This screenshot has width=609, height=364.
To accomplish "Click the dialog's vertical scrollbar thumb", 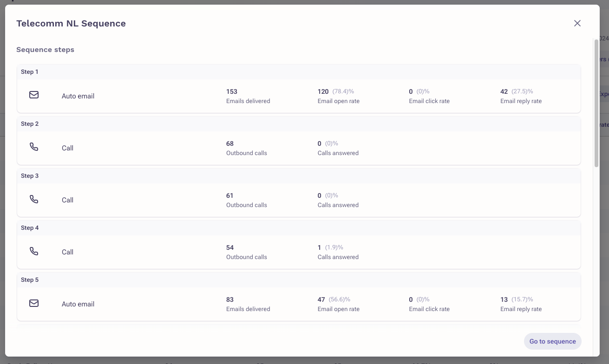I will coord(596,102).
